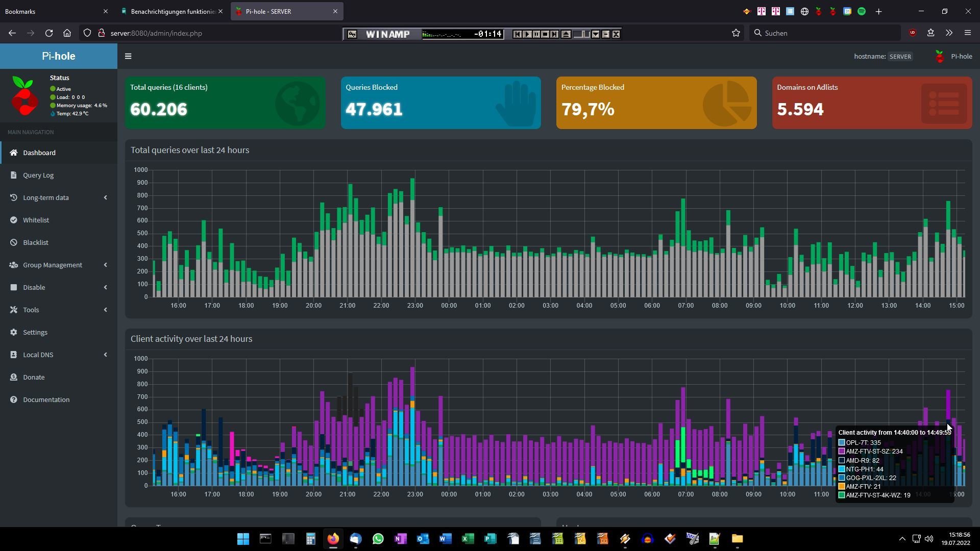Show hidden system tray icons

tap(902, 539)
